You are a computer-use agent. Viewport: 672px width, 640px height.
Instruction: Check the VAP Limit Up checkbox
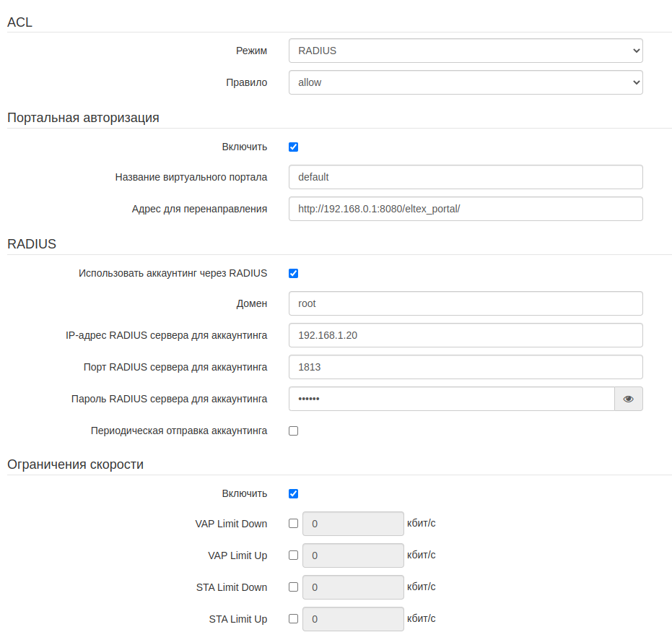pyautogui.click(x=293, y=555)
